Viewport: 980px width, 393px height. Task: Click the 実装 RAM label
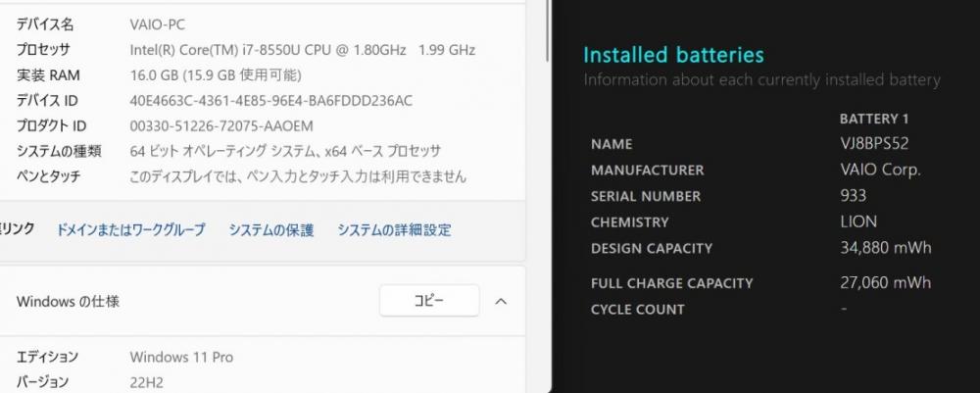(x=48, y=75)
